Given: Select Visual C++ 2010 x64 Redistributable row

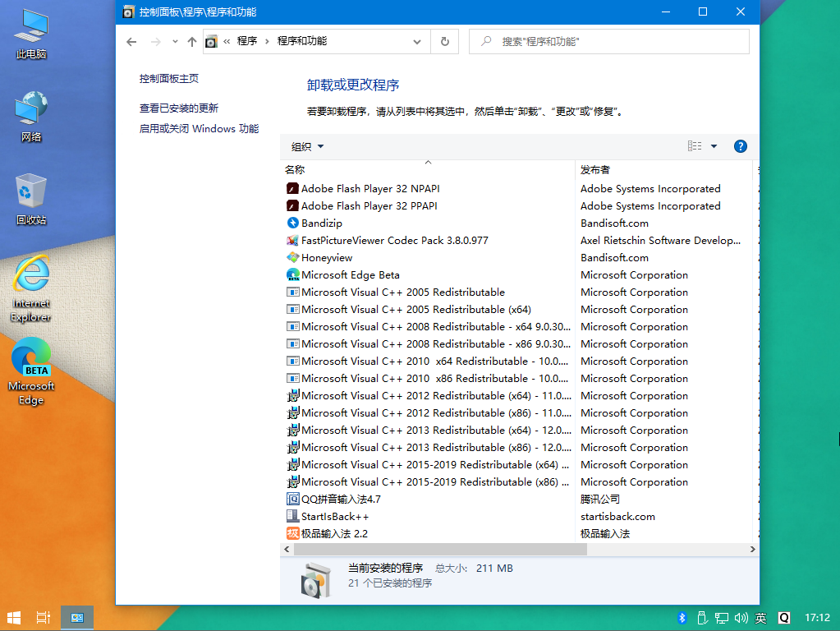Looking at the screenshot, I should (x=520, y=362).
